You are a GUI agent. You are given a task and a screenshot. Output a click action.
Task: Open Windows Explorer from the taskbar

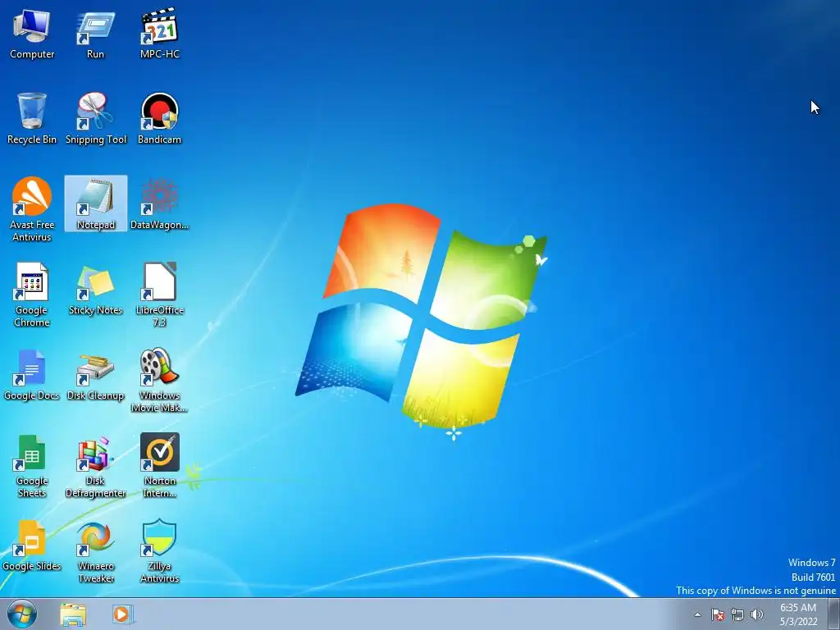tap(73, 614)
